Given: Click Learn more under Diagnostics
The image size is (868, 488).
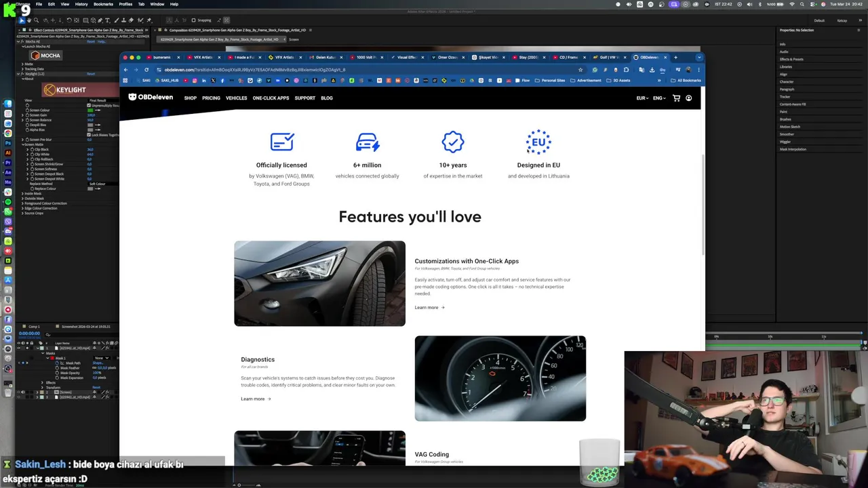Looking at the screenshot, I should pyautogui.click(x=256, y=399).
